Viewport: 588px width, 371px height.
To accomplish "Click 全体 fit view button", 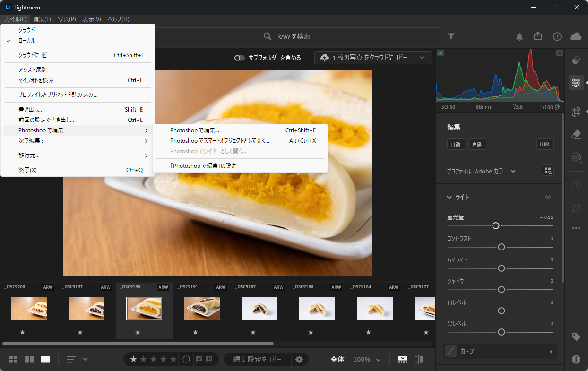I will pos(337,359).
